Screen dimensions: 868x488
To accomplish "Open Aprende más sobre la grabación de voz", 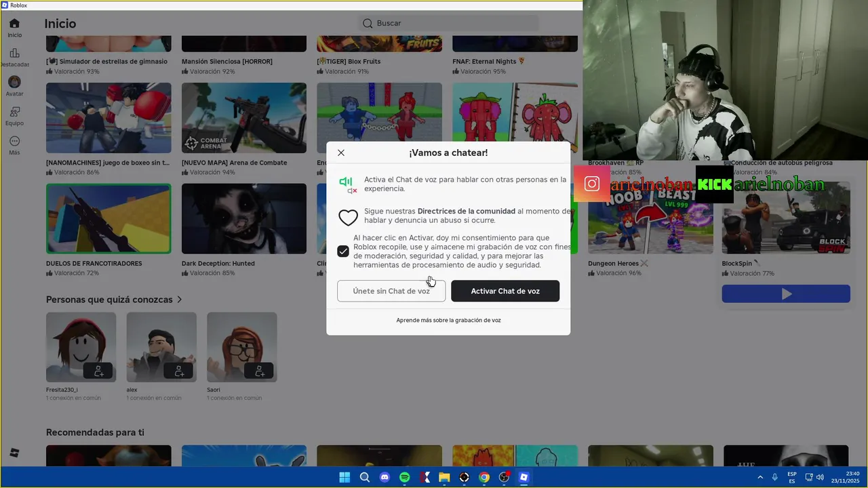I will point(448,320).
